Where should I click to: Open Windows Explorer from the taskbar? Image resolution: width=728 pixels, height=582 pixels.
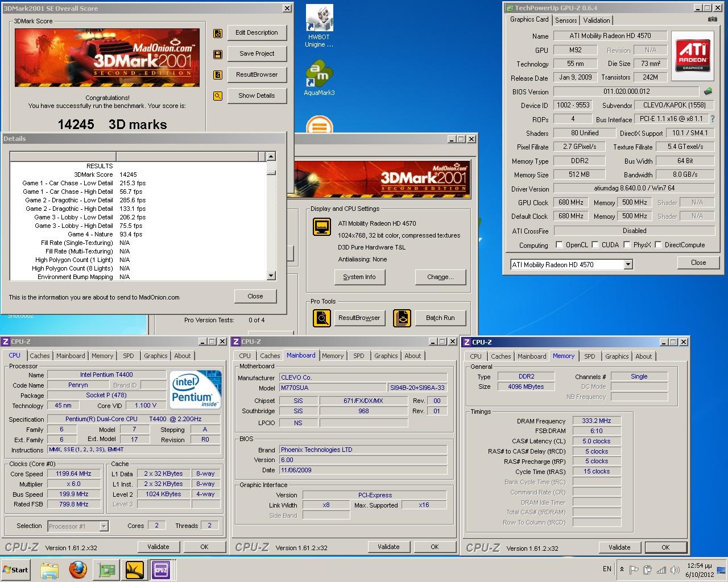click(x=49, y=569)
